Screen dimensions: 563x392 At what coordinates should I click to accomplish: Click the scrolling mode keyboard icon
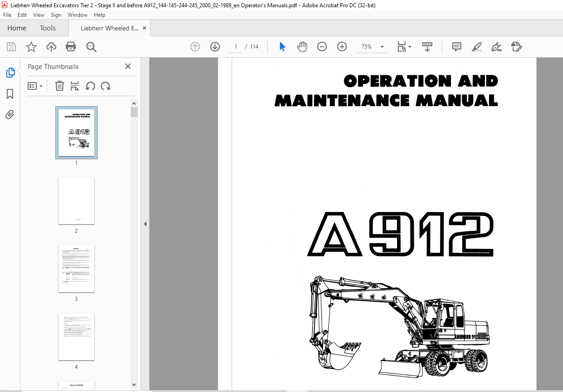(x=427, y=47)
